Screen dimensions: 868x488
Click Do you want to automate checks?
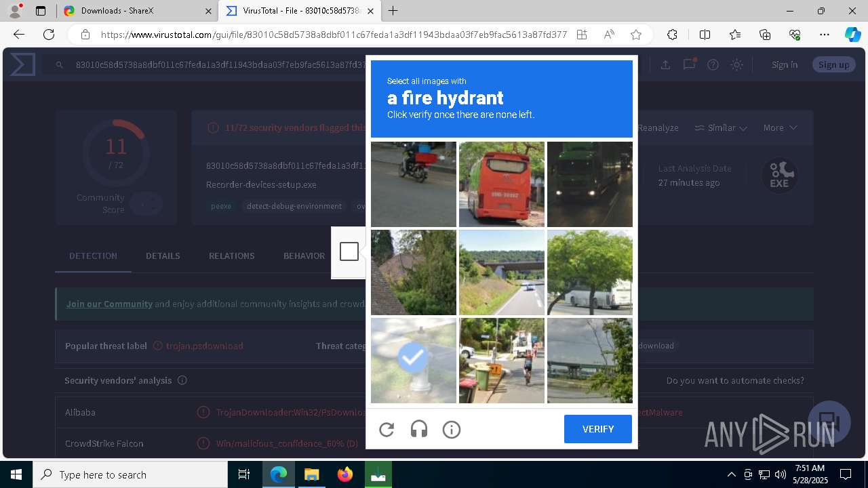point(735,380)
